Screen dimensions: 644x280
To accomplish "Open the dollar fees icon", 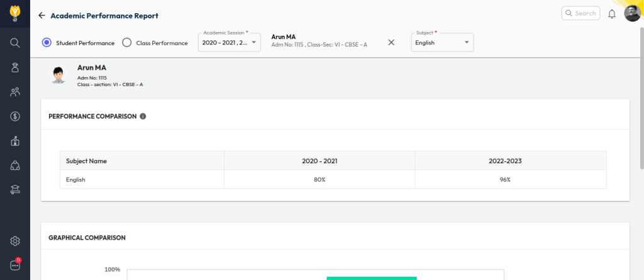I will [x=15, y=116].
